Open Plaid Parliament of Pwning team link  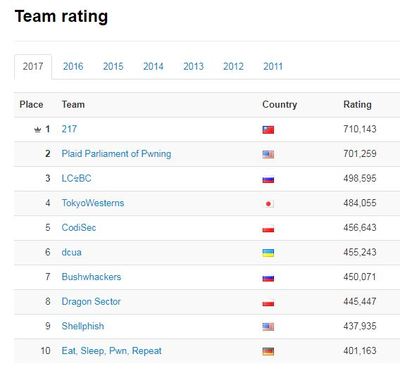pos(116,154)
